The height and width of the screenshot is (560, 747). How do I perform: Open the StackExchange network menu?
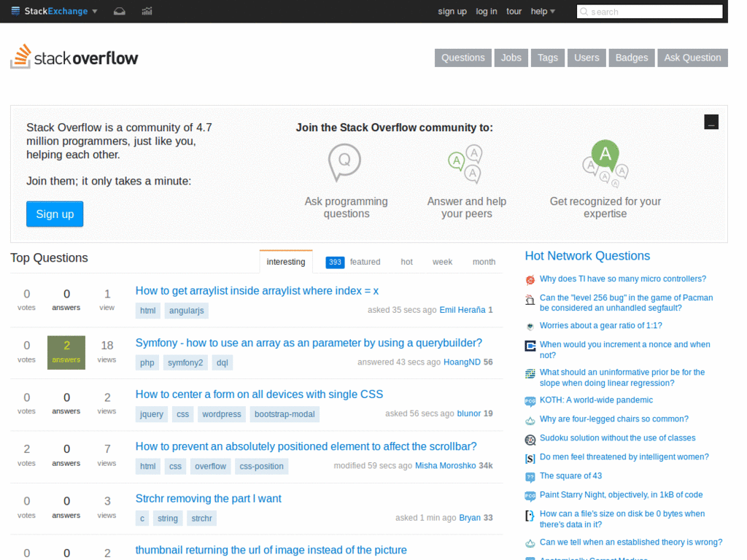(54, 11)
